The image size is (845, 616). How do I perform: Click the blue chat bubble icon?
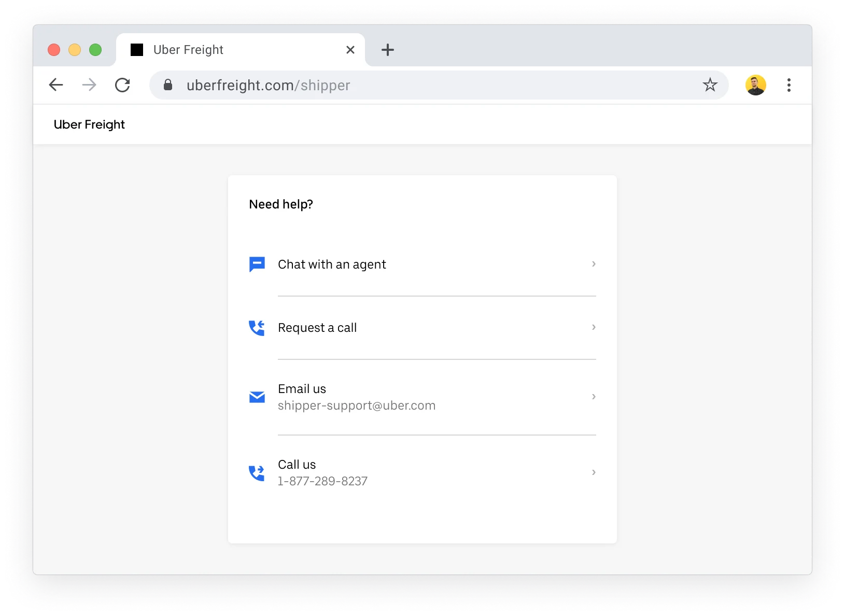click(257, 264)
